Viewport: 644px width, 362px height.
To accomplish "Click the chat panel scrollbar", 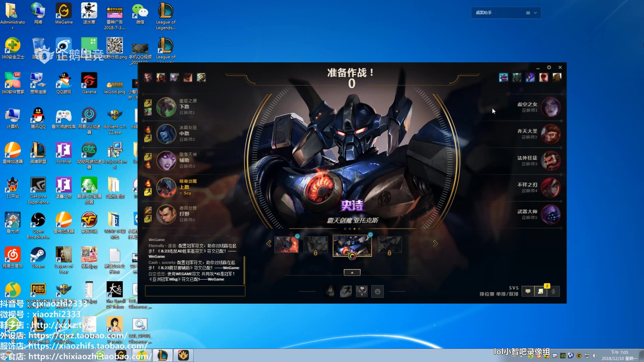I will click(x=244, y=270).
